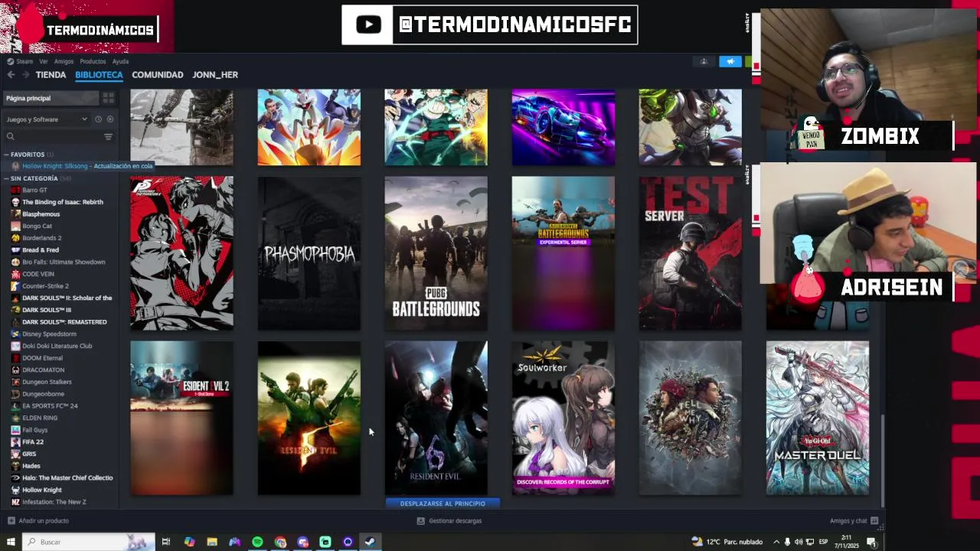This screenshot has height=551, width=980.
Task: Open the Amigos menu
Action: coord(64,61)
